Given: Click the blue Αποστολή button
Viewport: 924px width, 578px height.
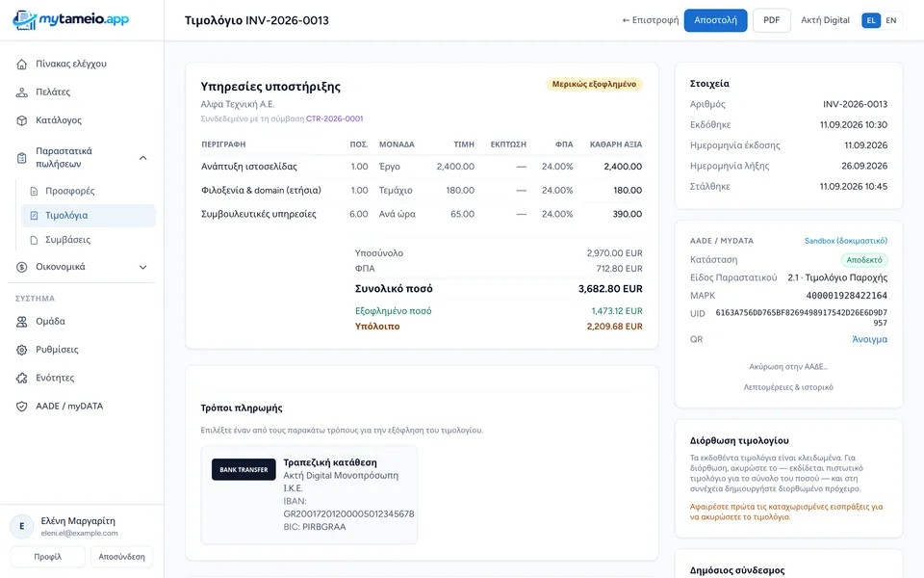Looking at the screenshot, I should point(715,20).
